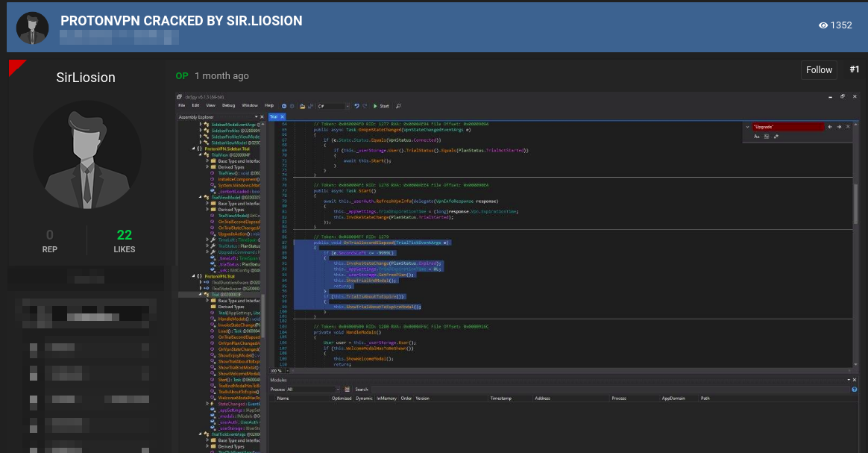
Task: Open an assembly with the folder icon
Action: [302, 106]
